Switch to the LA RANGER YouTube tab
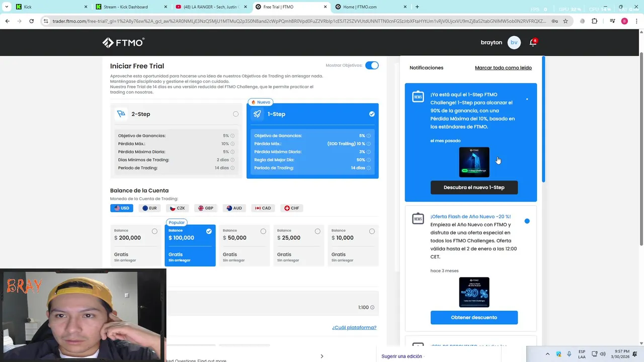Viewport: 644px width, 362px height. tap(211, 7)
